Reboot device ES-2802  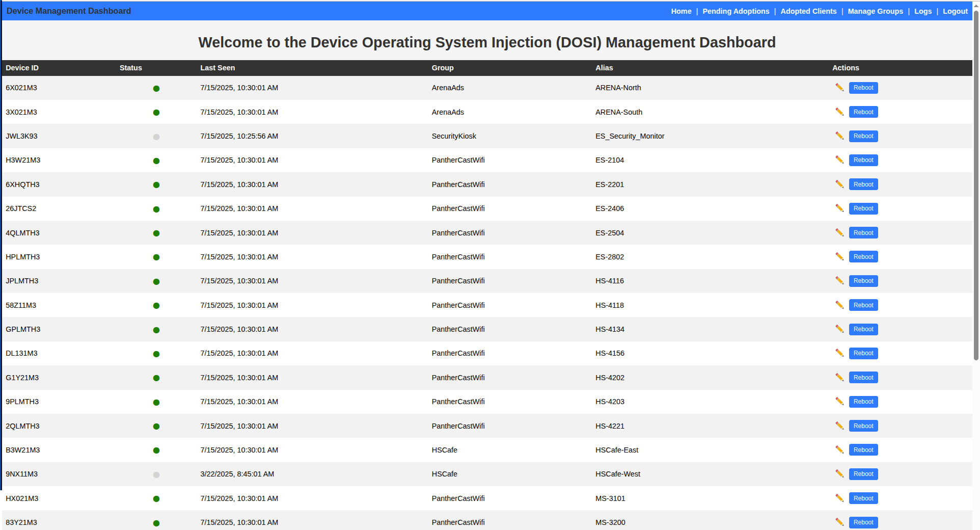pos(863,257)
